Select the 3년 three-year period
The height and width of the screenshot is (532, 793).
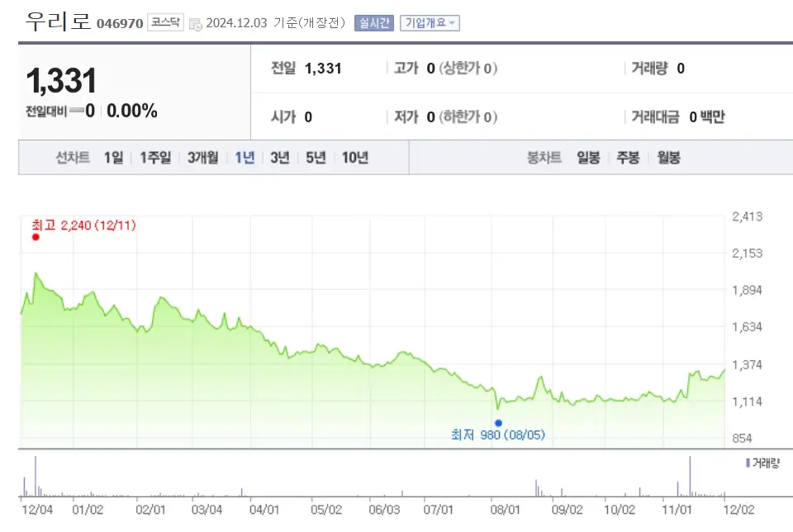(279, 157)
